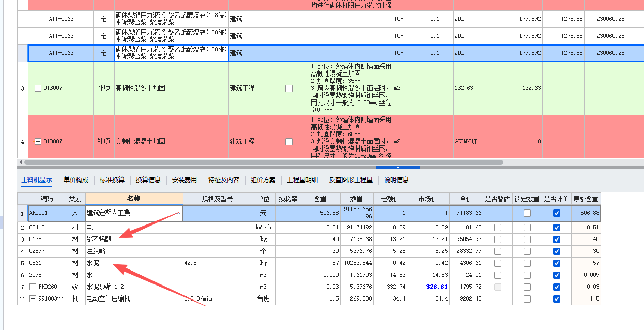The image size is (644, 330).
Task: Expand the green row 3 01B007 item
Action: click(38, 88)
